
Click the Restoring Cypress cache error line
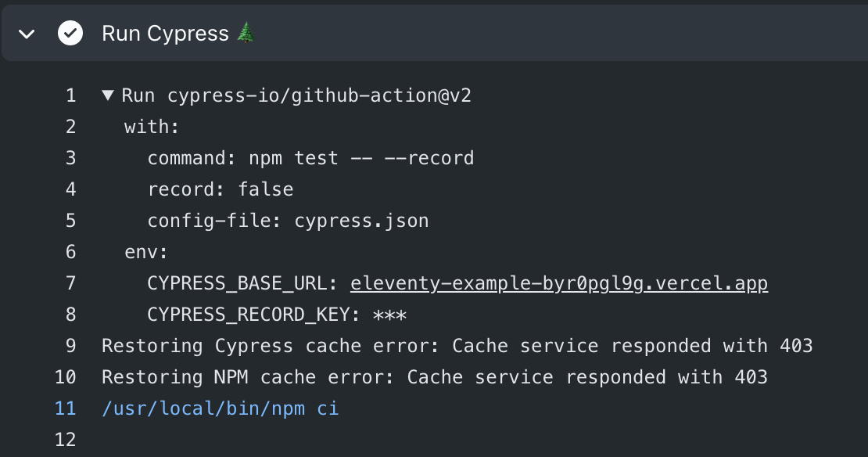coord(457,346)
